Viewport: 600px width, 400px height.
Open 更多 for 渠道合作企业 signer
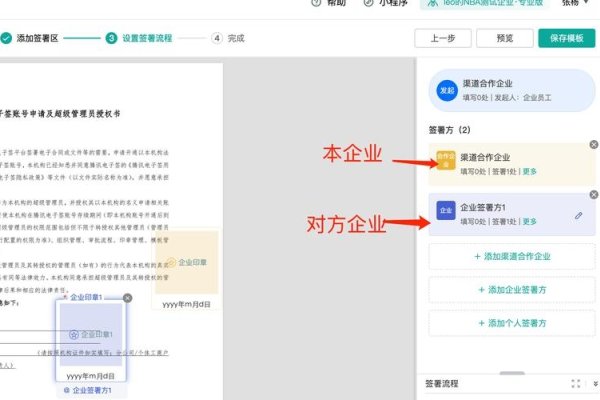pos(530,171)
